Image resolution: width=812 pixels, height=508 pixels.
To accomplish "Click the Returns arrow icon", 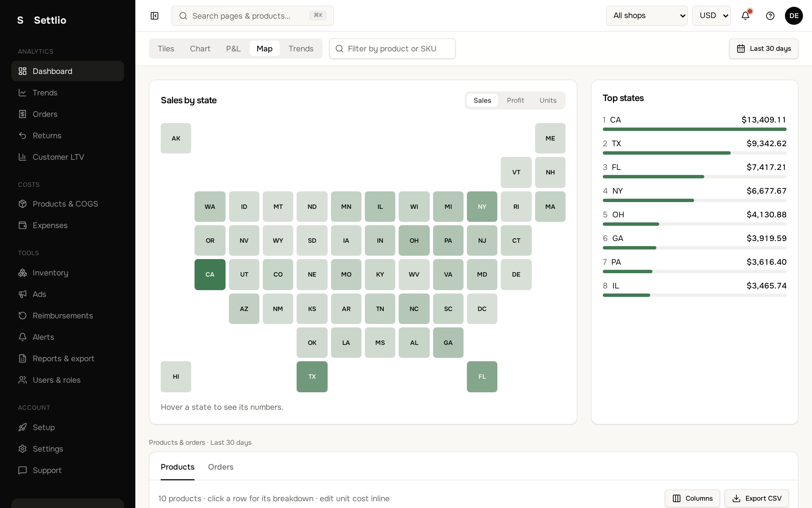I will [23, 136].
